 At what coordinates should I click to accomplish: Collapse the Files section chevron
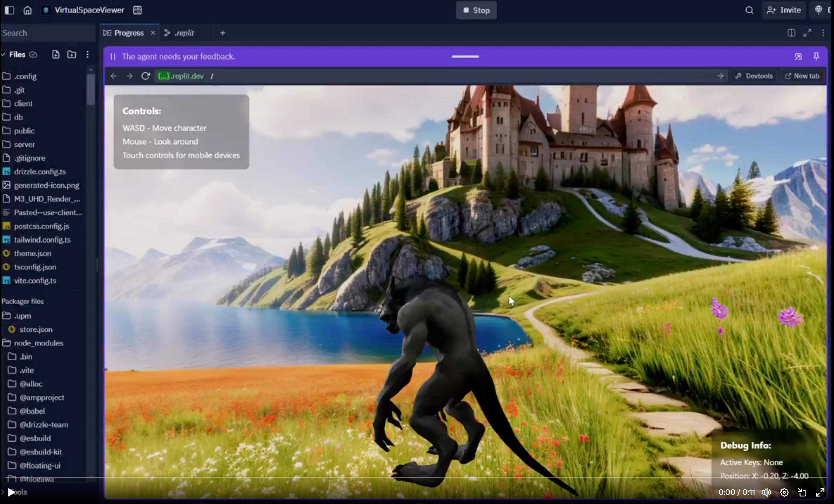(x=3, y=55)
